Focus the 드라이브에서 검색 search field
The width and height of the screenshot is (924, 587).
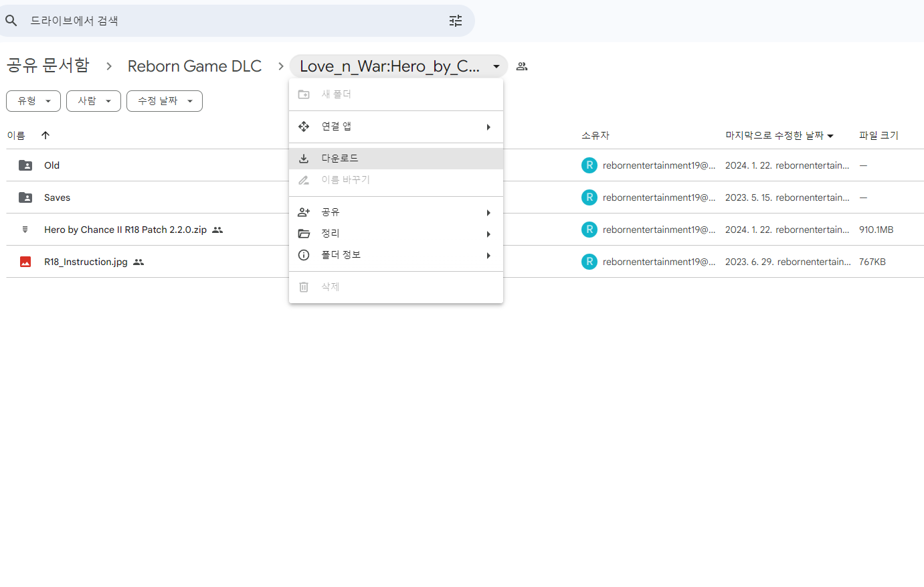(x=234, y=21)
